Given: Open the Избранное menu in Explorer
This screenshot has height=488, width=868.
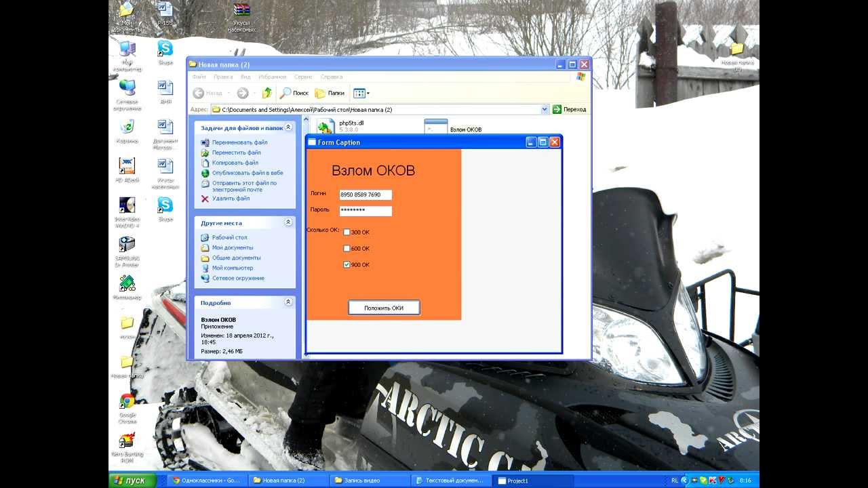Looking at the screenshot, I should pos(272,77).
